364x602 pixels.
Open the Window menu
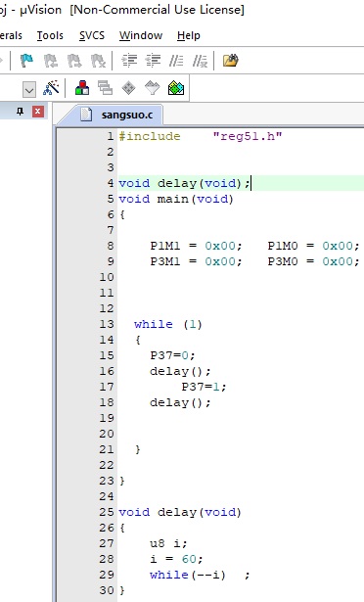[x=141, y=35]
